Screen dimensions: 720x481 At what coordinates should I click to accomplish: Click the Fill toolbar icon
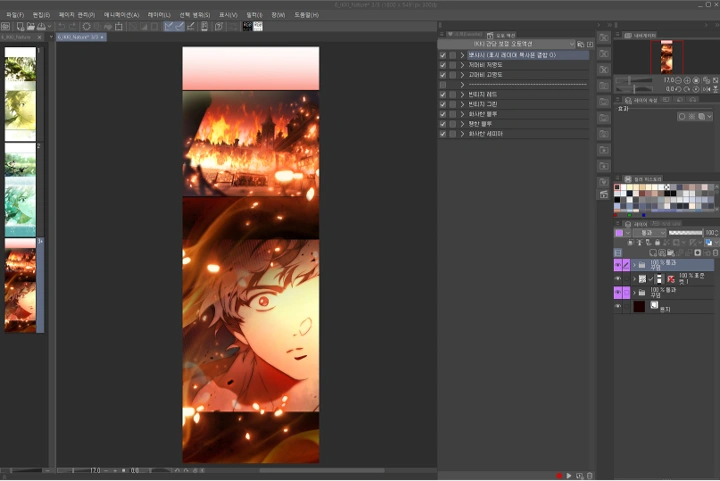pyautogui.click(x=108, y=27)
